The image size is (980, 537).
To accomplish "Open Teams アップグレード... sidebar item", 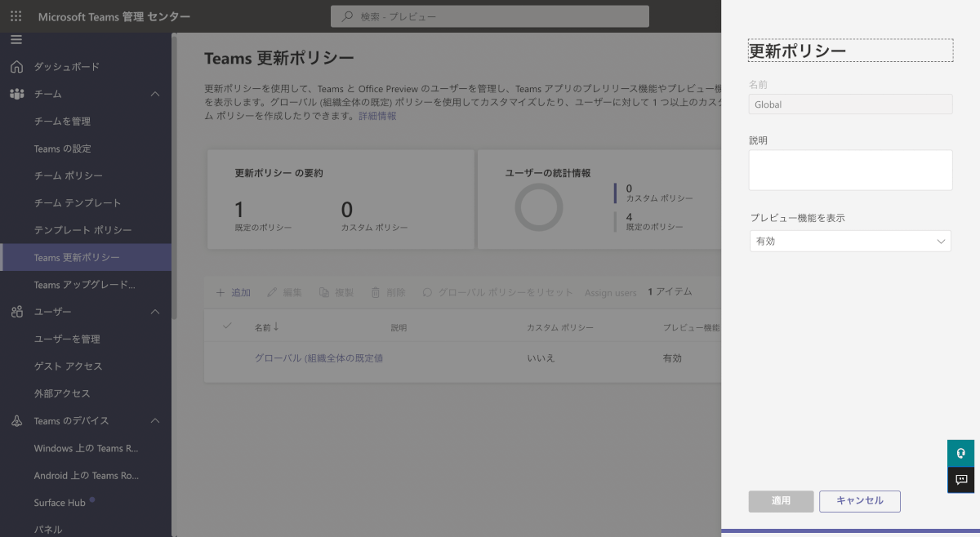I will click(86, 285).
